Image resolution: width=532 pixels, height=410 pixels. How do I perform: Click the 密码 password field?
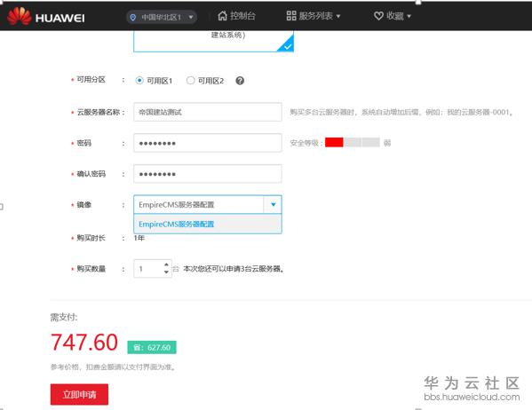[x=208, y=143]
